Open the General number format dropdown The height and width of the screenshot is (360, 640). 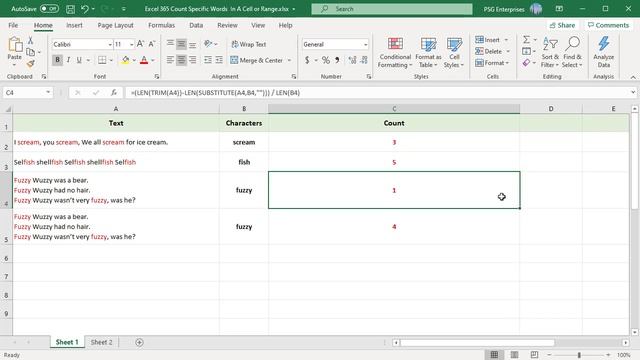pos(365,44)
